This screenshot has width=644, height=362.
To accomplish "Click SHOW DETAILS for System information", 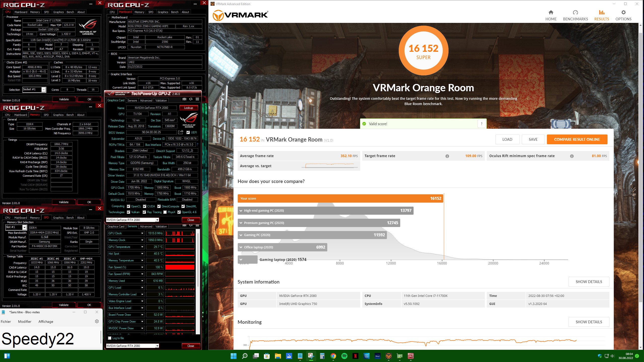I will pos(589,282).
